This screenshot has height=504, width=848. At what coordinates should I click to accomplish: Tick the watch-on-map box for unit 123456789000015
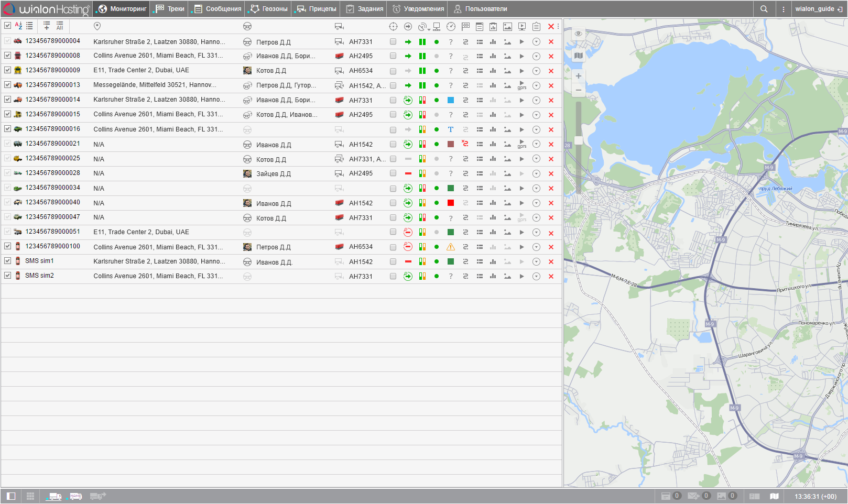point(393,115)
